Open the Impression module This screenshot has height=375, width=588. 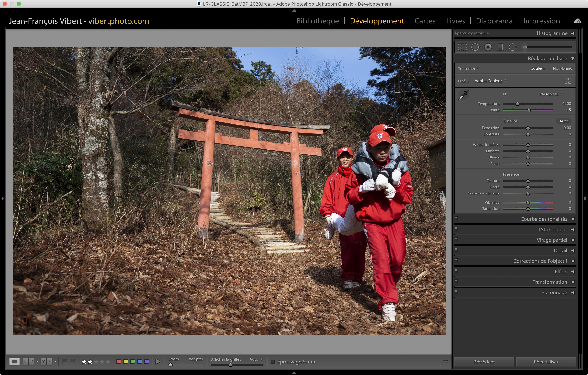[541, 21]
